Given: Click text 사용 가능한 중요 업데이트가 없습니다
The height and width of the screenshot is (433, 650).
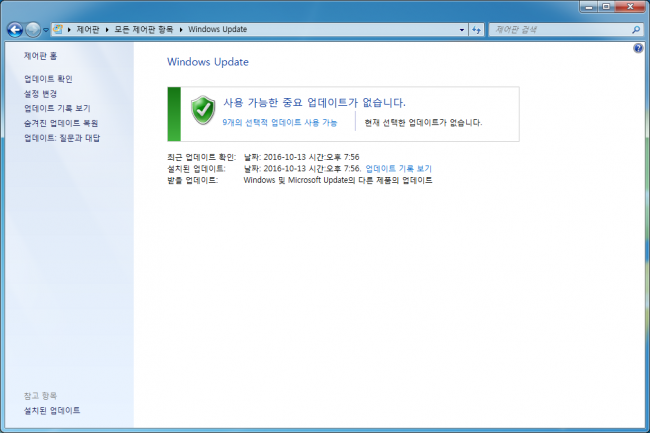Looking at the screenshot, I should [314, 102].
